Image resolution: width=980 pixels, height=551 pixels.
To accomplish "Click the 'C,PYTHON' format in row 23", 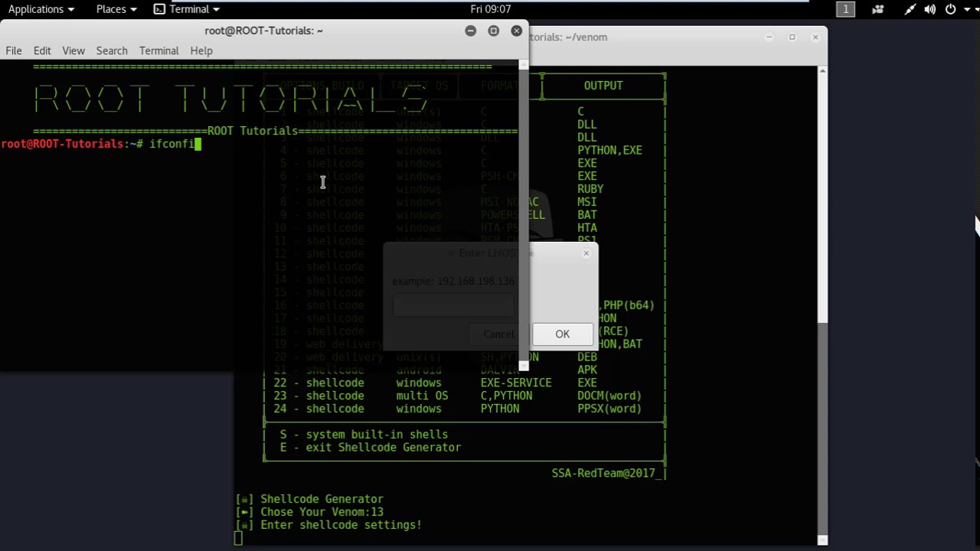I will (x=506, y=396).
